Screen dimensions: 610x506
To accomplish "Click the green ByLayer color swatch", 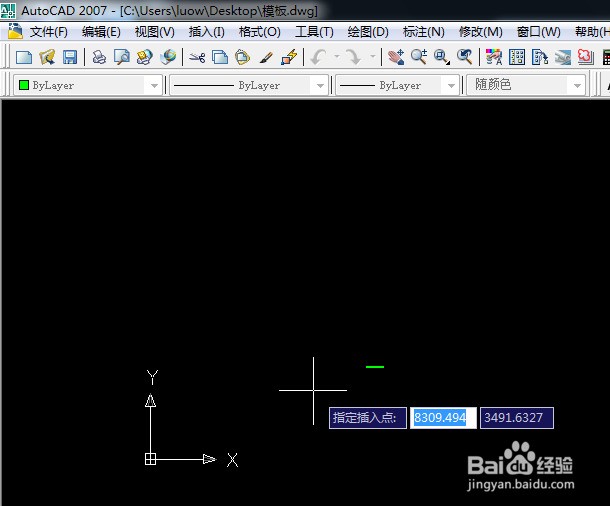I will 24,86.
